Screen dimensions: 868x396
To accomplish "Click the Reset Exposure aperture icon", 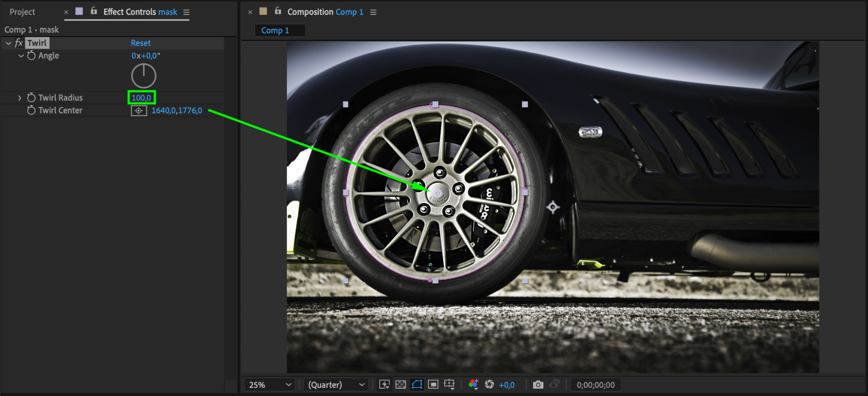I will 489,385.
